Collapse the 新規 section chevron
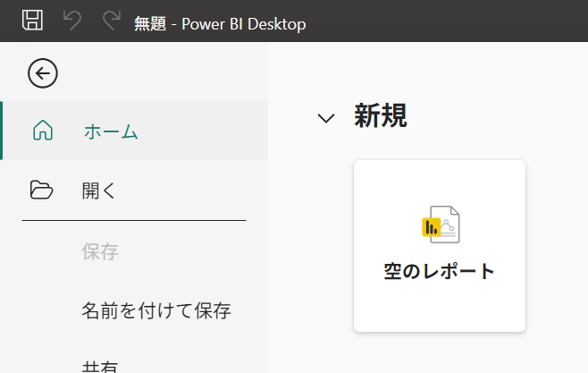The width and height of the screenshot is (588, 373). (326, 118)
